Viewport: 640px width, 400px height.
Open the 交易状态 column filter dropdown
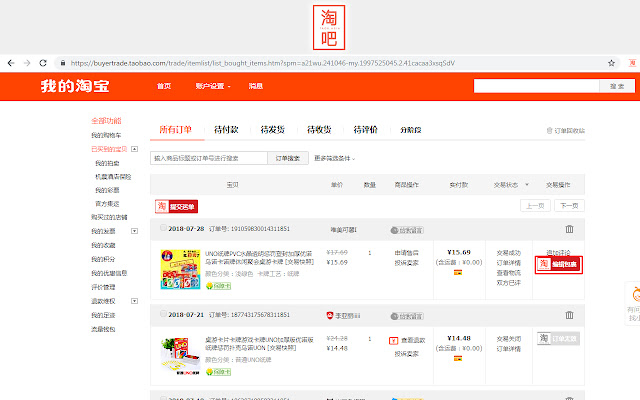527,185
